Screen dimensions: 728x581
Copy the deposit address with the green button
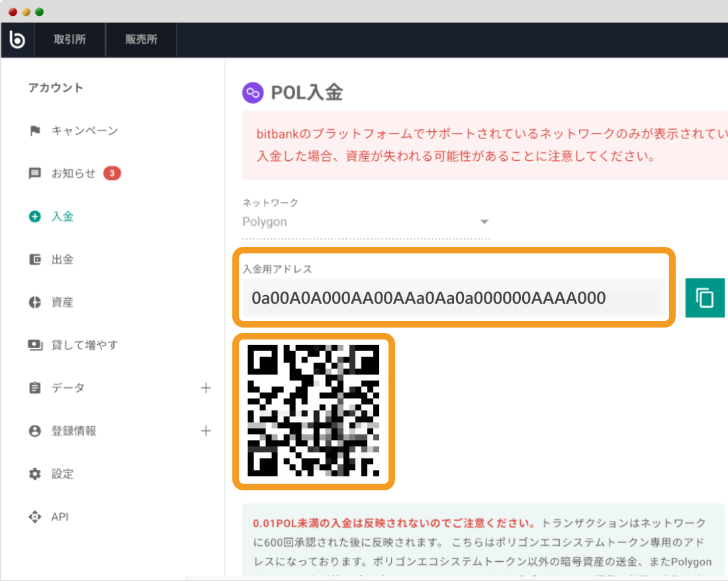[705, 298]
